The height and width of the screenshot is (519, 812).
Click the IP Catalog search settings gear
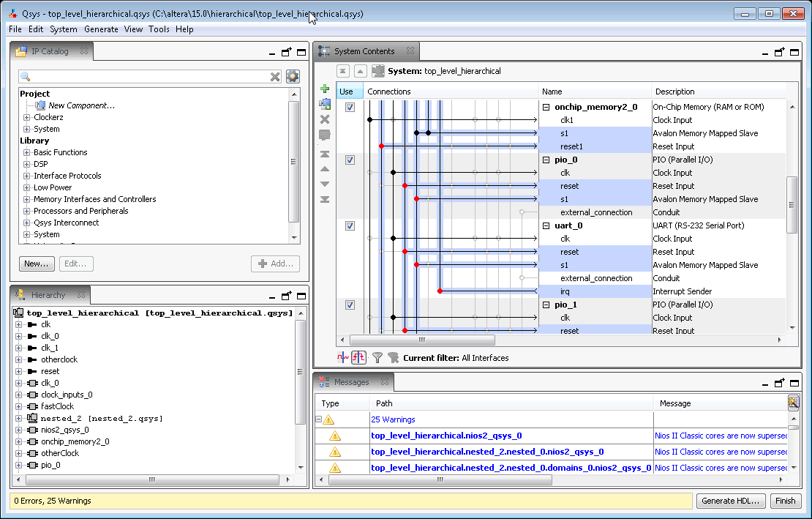click(293, 76)
